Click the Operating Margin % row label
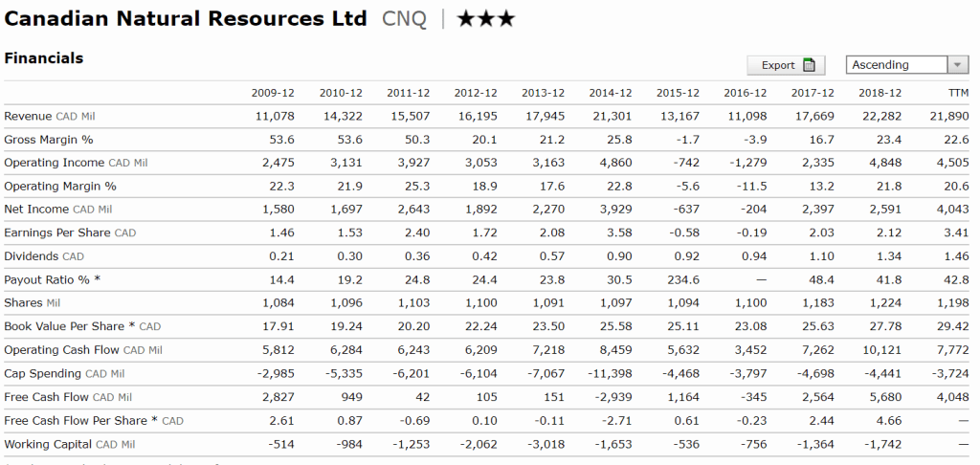The image size is (980, 465). (60, 187)
